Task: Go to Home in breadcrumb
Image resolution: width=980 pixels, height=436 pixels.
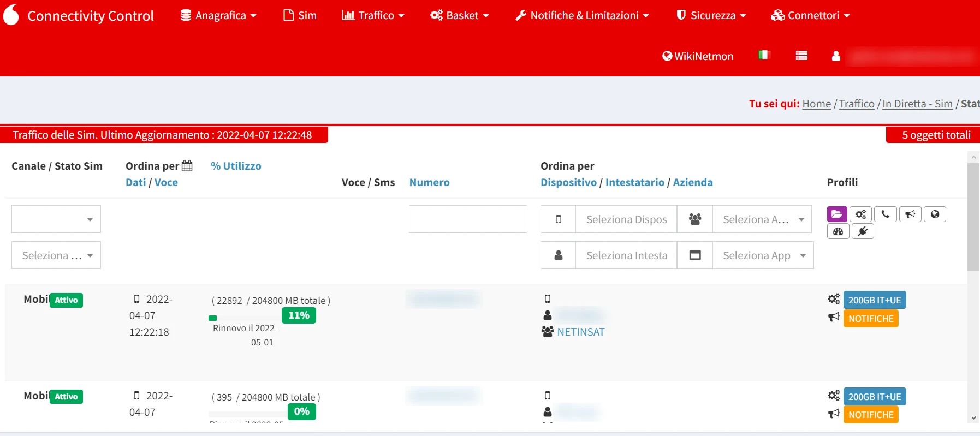Action: pyautogui.click(x=817, y=104)
